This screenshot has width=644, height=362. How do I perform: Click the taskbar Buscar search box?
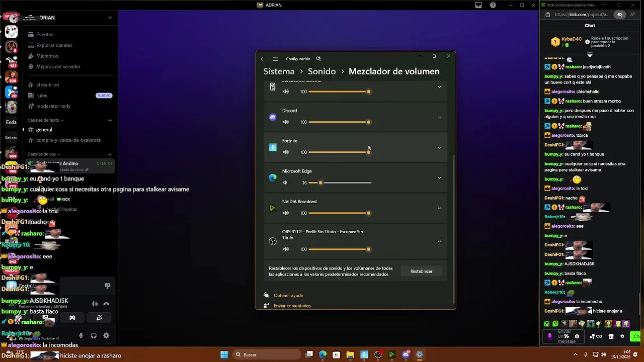pos(267,355)
